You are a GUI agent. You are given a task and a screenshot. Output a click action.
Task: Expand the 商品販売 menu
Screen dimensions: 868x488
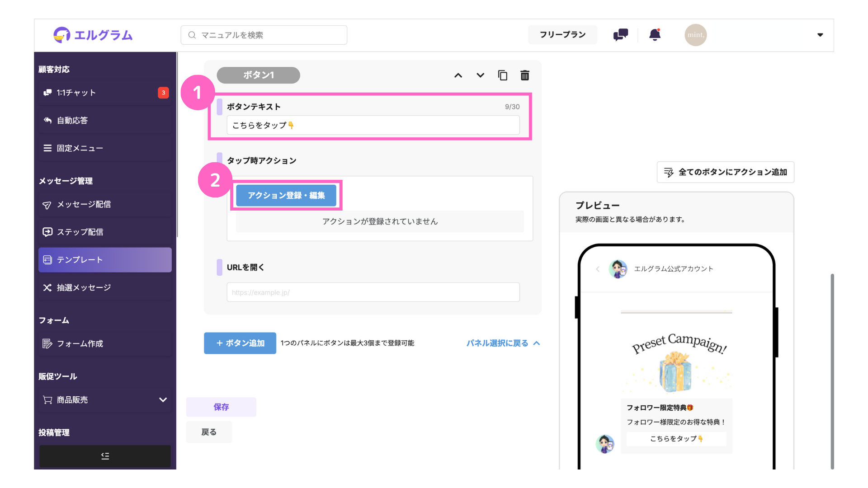pyautogui.click(x=105, y=399)
